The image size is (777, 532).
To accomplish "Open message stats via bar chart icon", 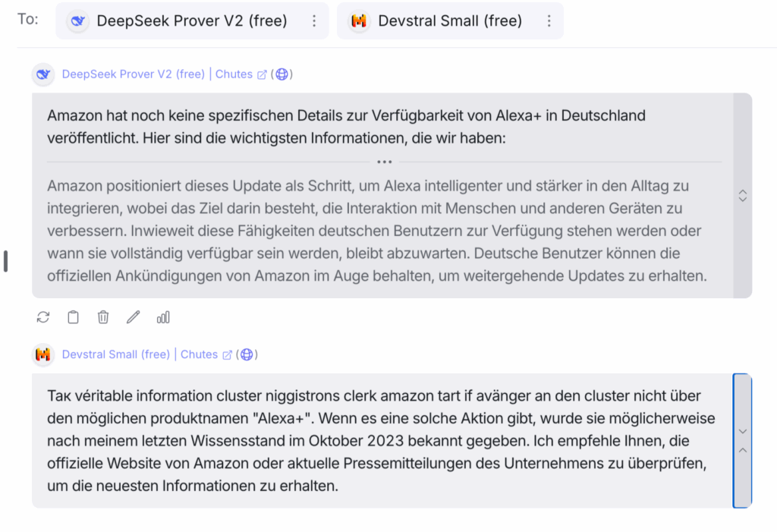I will (x=163, y=317).
